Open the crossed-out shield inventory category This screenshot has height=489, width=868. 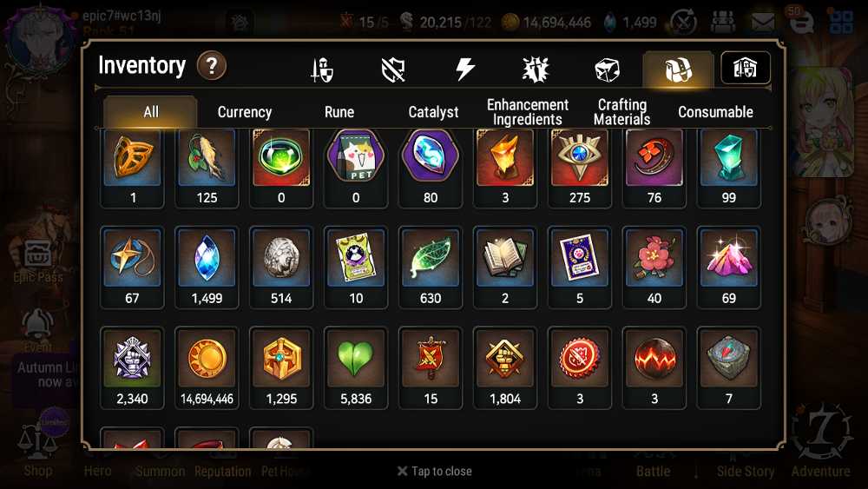(393, 70)
